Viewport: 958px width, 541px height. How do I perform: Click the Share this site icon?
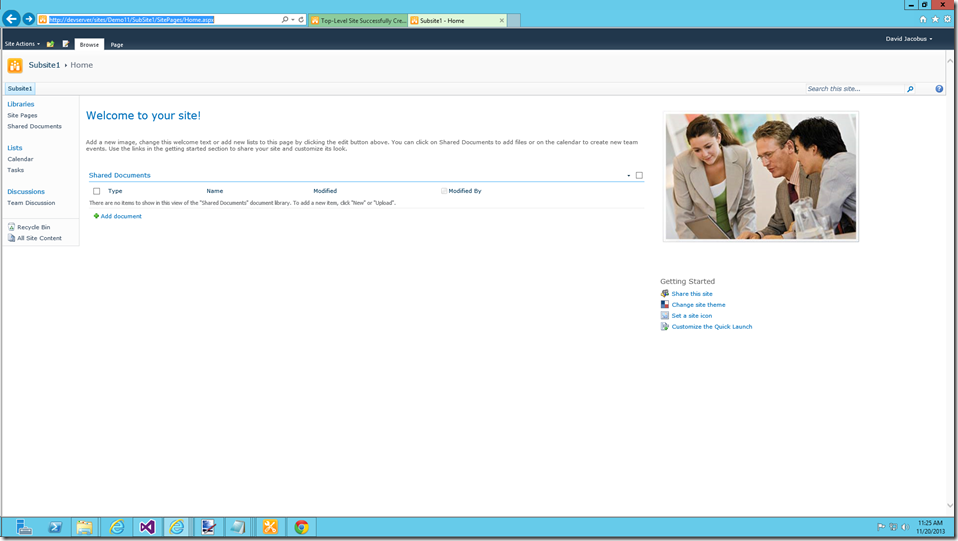(x=665, y=293)
